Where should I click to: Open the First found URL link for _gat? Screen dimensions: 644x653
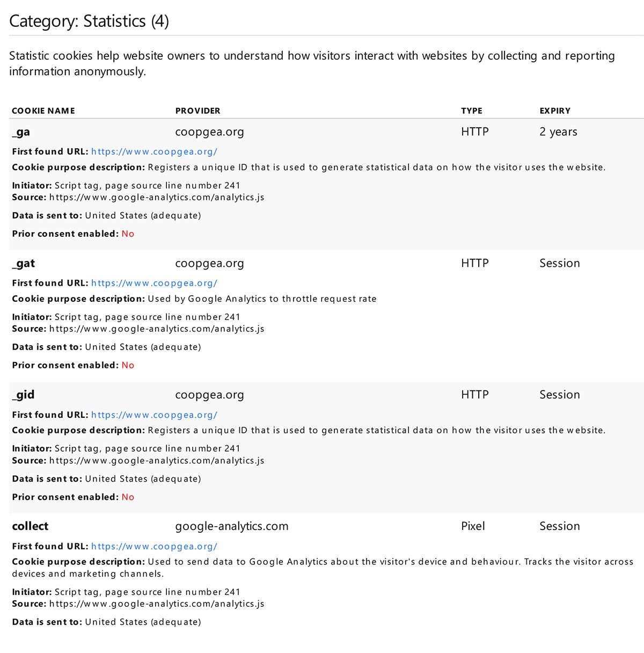pos(154,284)
